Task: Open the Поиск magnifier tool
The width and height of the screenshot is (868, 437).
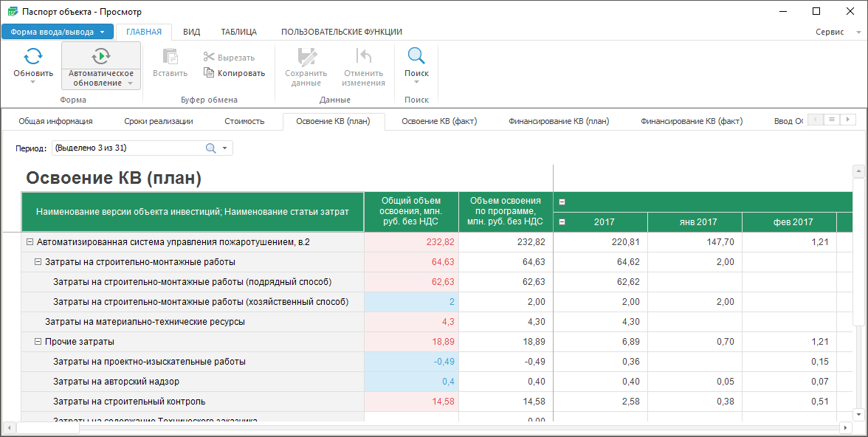Action: pos(416,57)
